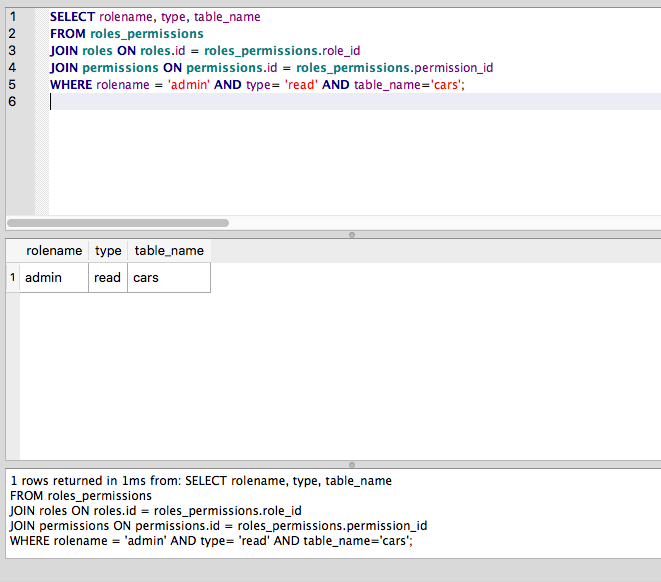
Task: Select the cars cell in results
Action: click(169, 278)
